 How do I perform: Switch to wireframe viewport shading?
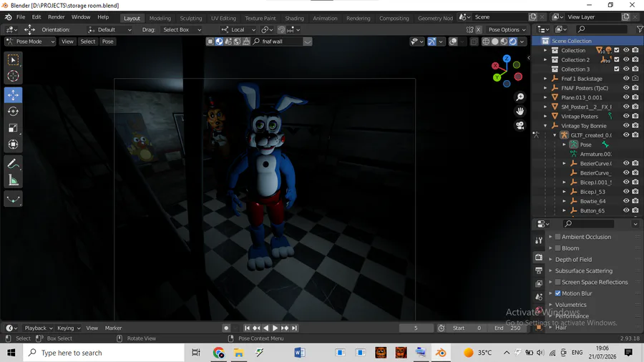tap(486, 41)
